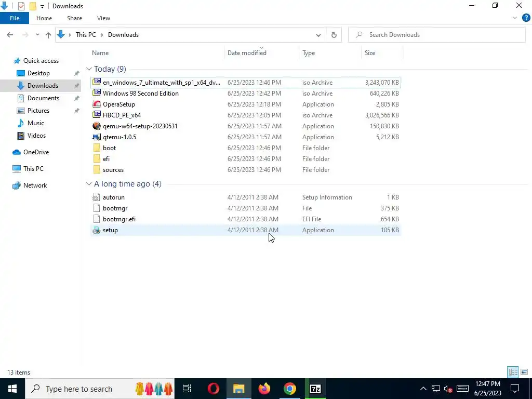Click the taskbar Type here to search box
The image size is (532, 399).
point(100,389)
